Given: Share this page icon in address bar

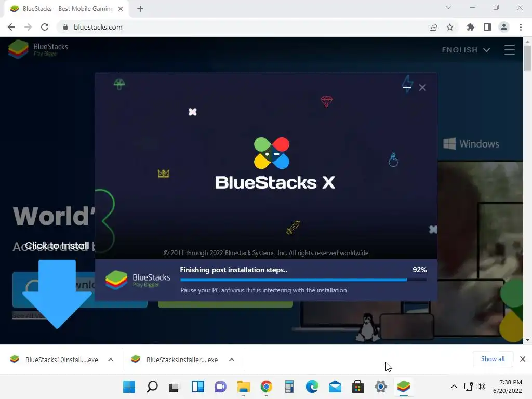Looking at the screenshot, I should (x=433, y=27).
